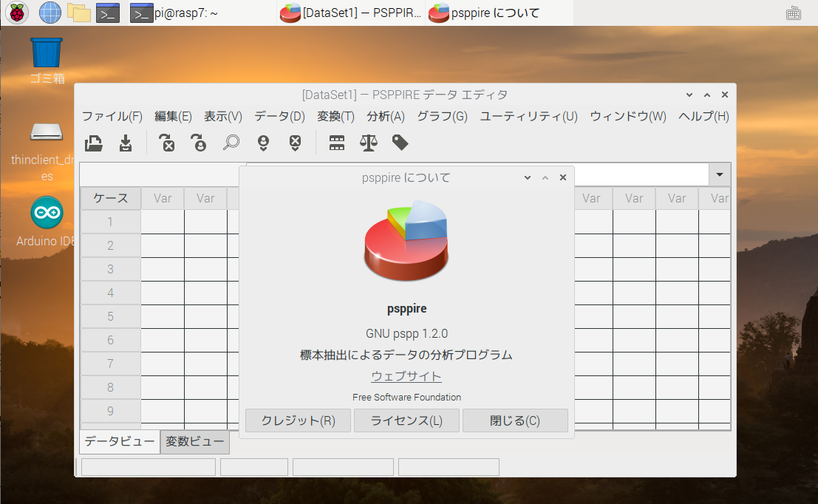Open the on-screen keyboard tray icon
Viewport: 818px width, 504px height.
pos(794,13)
